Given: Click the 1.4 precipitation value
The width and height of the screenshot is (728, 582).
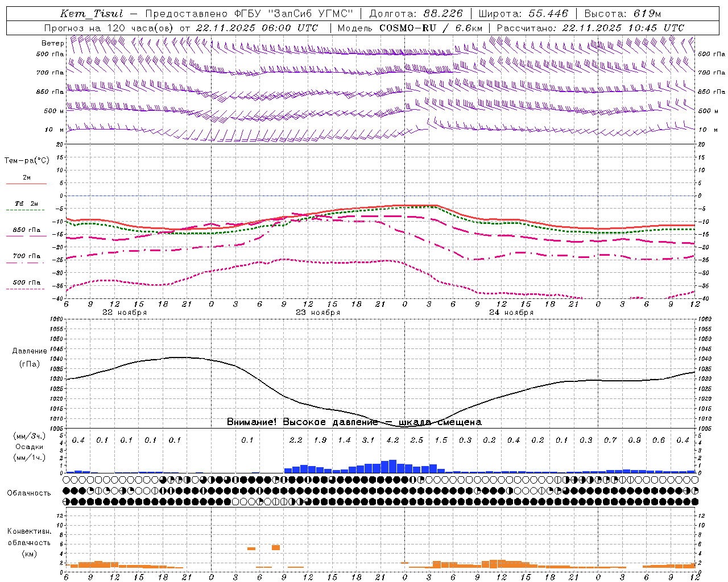Looking at the screenshot, I should pyautogui.click(x=344, y=440).
